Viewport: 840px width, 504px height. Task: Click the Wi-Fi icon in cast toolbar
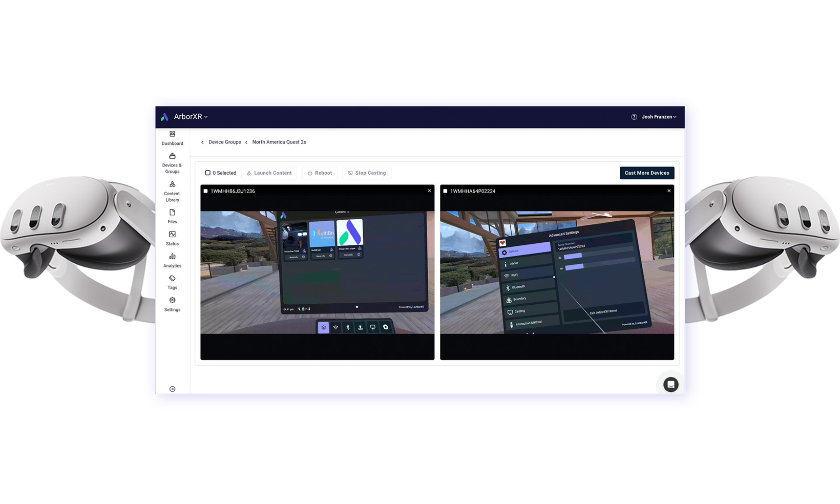coord(335,327)
